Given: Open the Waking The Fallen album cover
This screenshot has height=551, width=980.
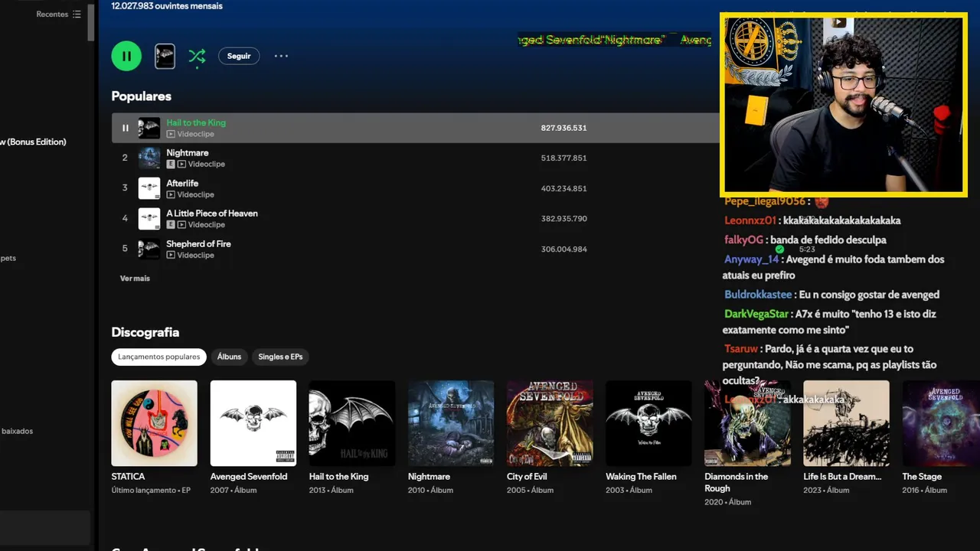Looking at the screenshot, I should coord(648,423).
